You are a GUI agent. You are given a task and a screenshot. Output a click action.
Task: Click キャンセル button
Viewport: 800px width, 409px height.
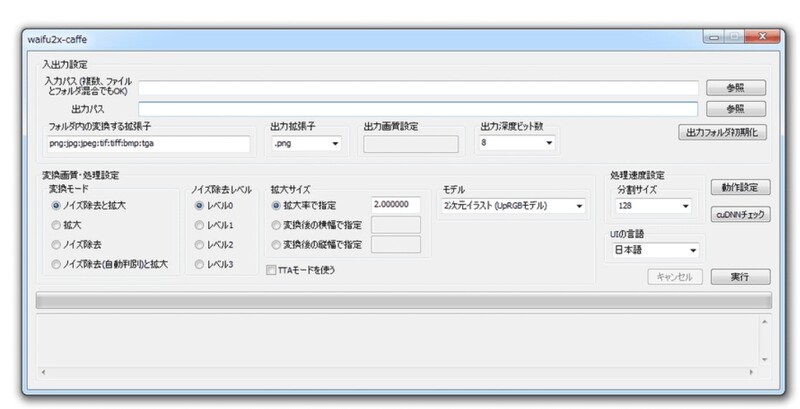[674, 277]
